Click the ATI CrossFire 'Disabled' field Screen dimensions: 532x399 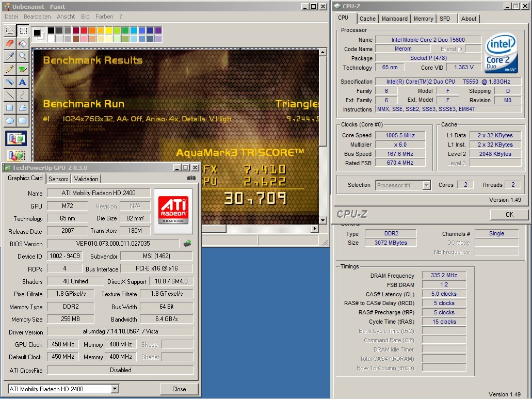pos(120,370)
